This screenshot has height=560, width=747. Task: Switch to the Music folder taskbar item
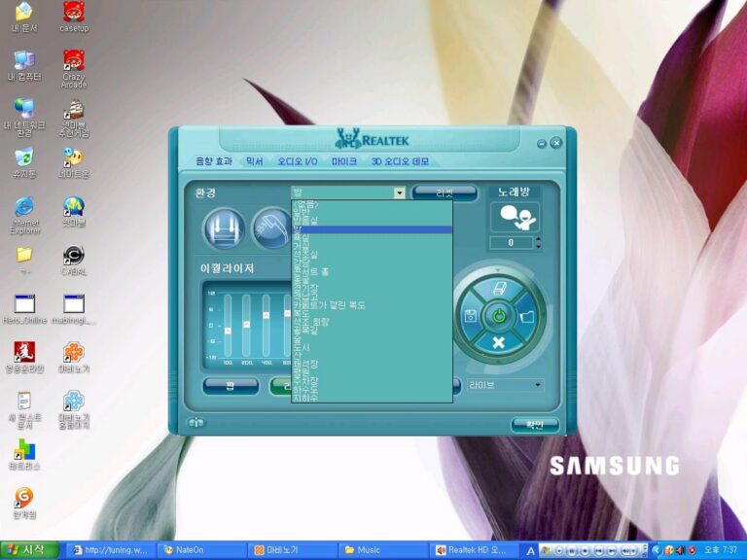(384, 550)
